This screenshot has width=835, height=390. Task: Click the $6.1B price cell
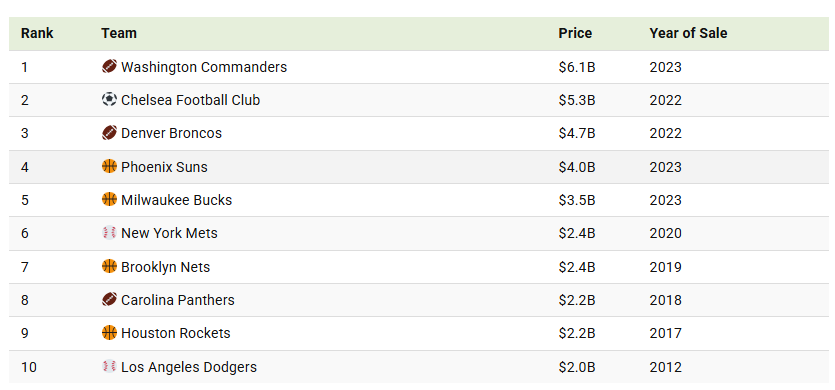pos(577,67)
